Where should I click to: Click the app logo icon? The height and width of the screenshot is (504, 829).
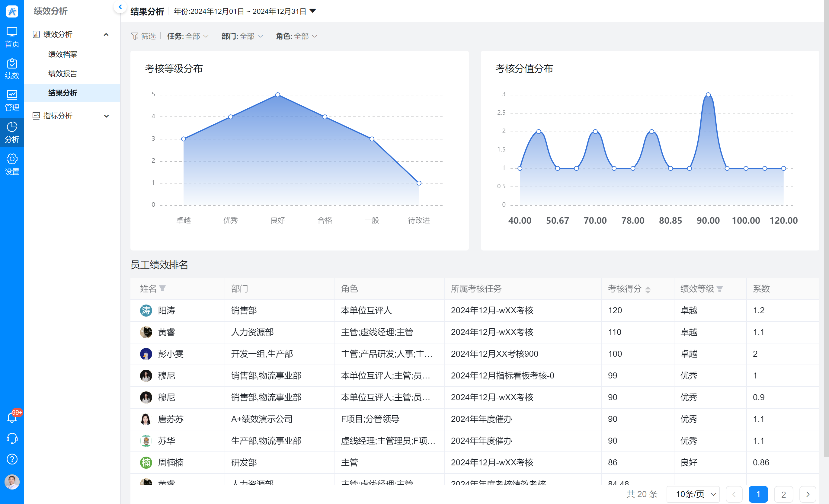click(12, 11)
